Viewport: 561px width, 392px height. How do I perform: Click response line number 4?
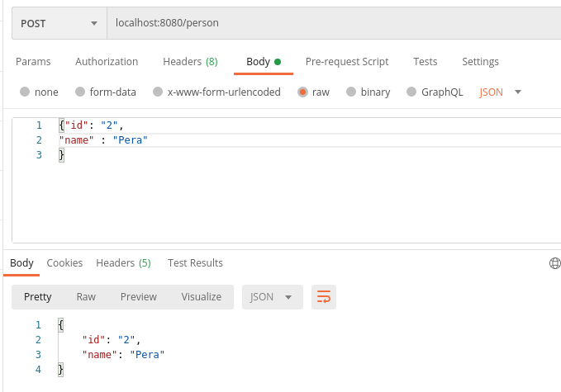(x=38, y=370)
